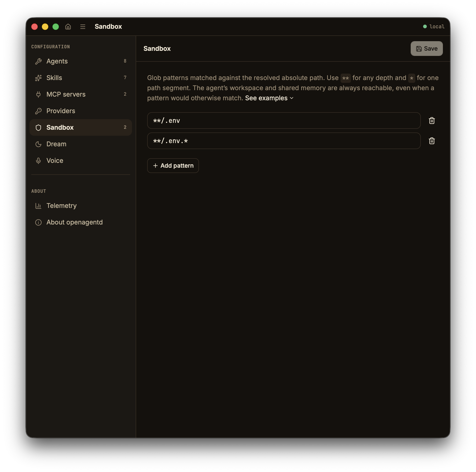The image size is (476, 472).
Task: Click the home icon in title bar
Action: [x=68, y=26]
